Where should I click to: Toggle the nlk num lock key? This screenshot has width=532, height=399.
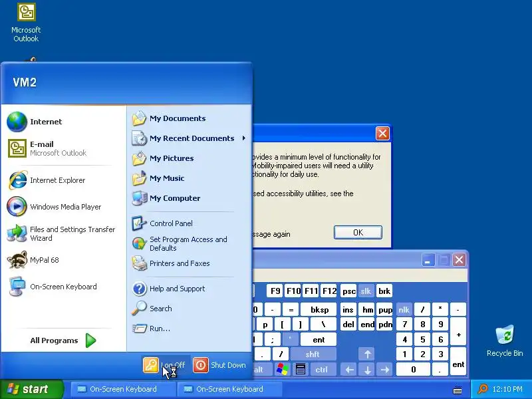click(404, 310)
